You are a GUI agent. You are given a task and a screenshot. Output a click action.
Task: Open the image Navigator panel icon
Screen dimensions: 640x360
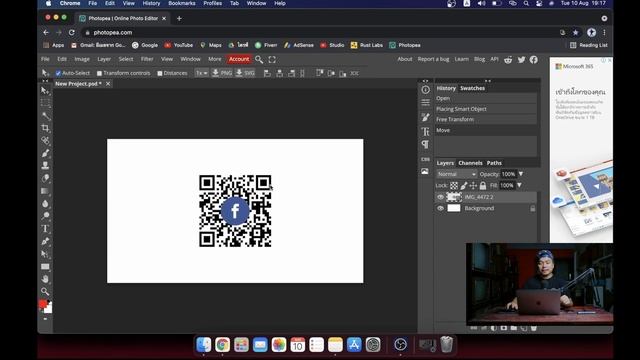pyautogui.click(x=425, y=171)
